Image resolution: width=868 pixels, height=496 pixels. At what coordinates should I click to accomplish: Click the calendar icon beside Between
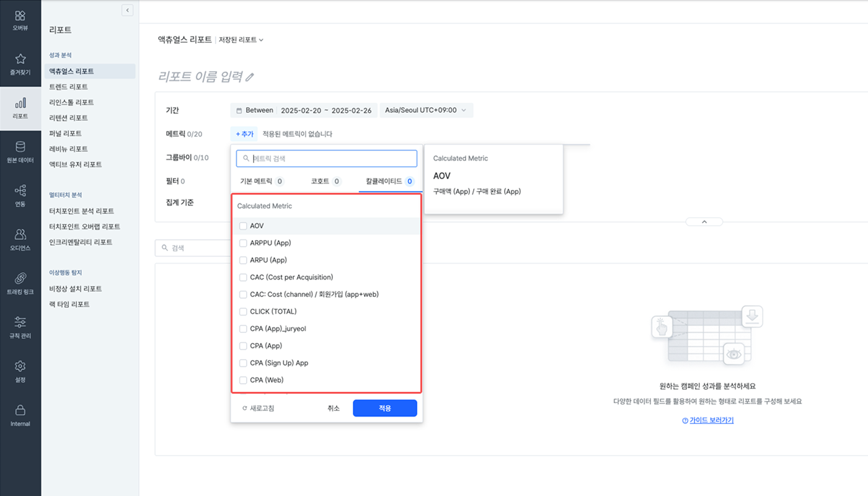(239, 110)
